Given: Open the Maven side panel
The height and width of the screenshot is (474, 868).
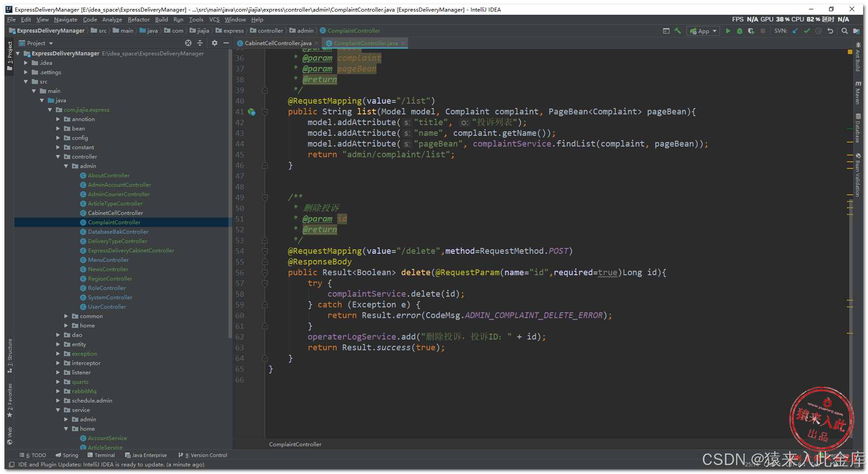Looking at the screenshot, I should pos(858,92).
